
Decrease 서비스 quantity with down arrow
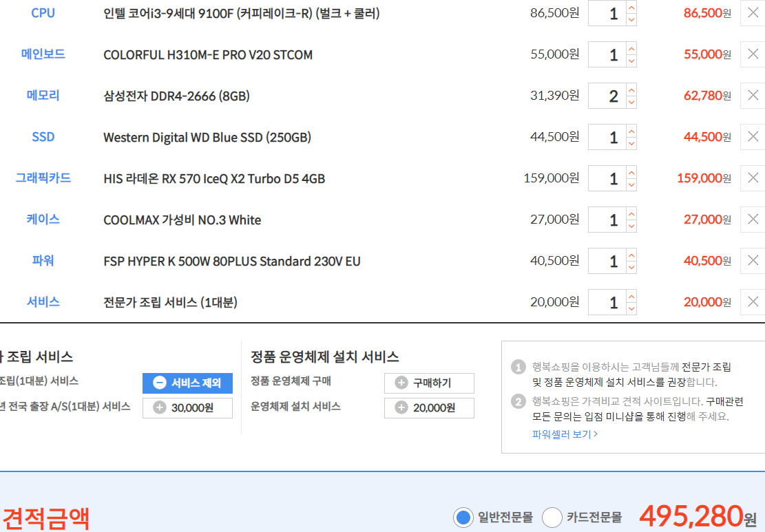(x=631, y=308)
